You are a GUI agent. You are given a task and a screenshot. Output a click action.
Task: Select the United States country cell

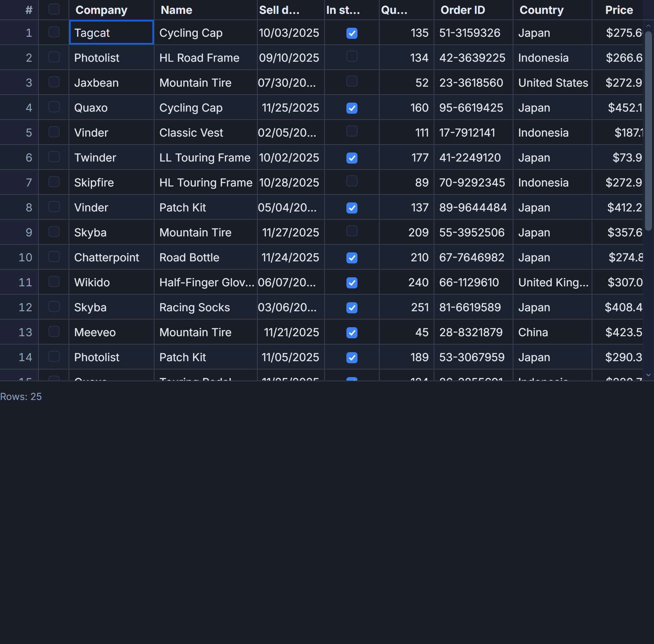(x=553, y=82)
